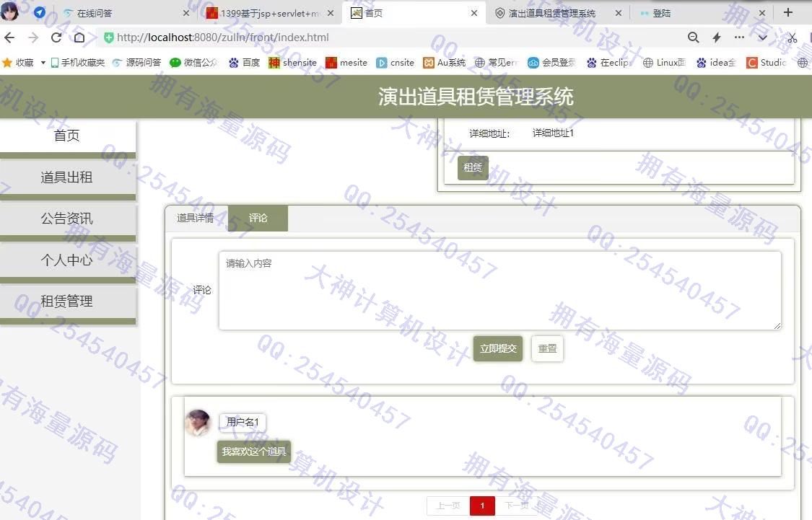812x520 pixels.
Task: Select page 1 in pagination
Action: (x=482, y=506)
